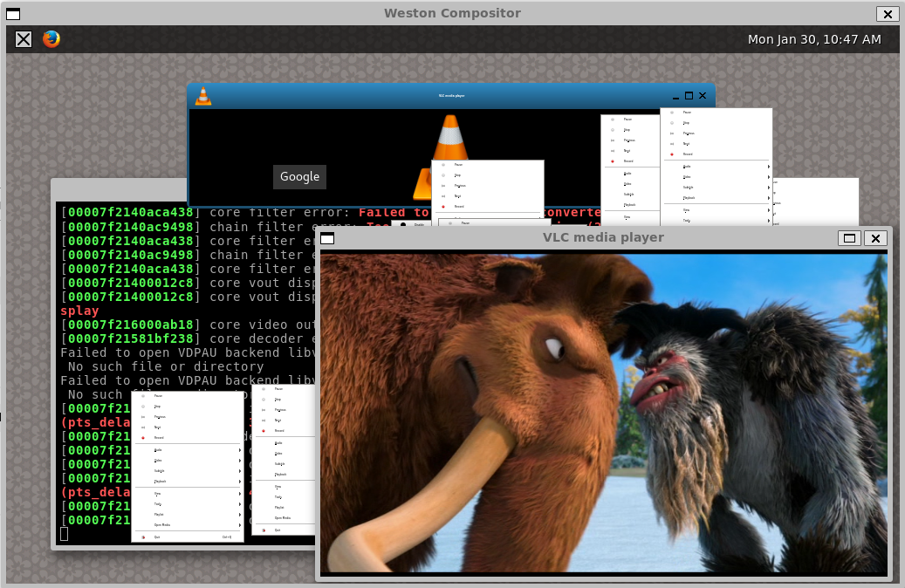Expand the Subtitle submenu arrow in the Ctrl+Q context menu

pyautogui.click(x=239, y=471)
